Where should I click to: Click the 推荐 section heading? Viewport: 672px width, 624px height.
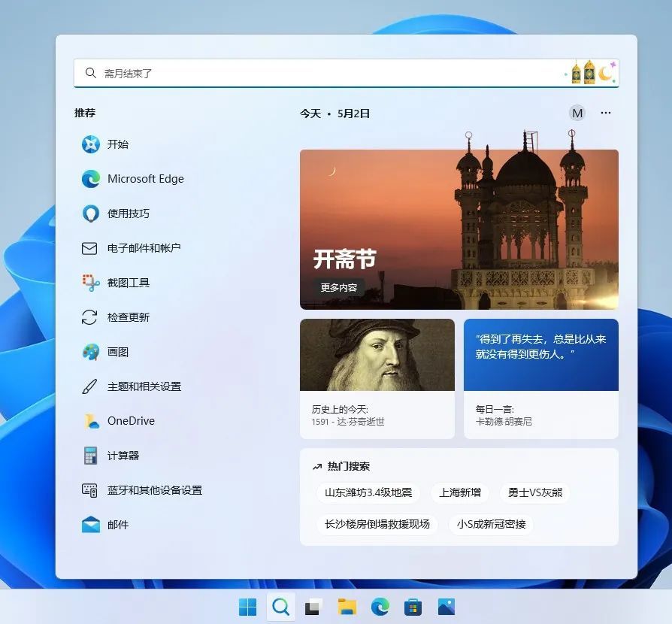pos(85,113)
